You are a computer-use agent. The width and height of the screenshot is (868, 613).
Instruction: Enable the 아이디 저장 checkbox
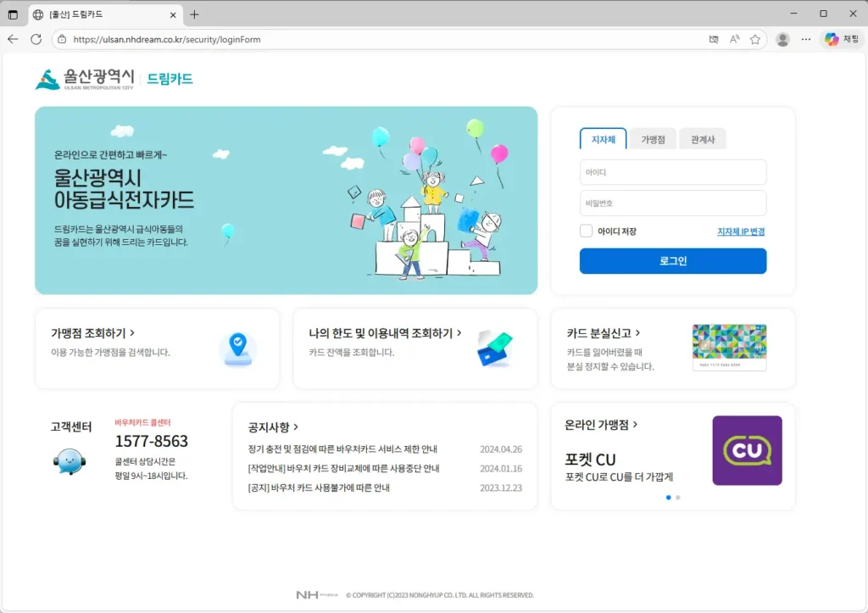click(584, 230)
